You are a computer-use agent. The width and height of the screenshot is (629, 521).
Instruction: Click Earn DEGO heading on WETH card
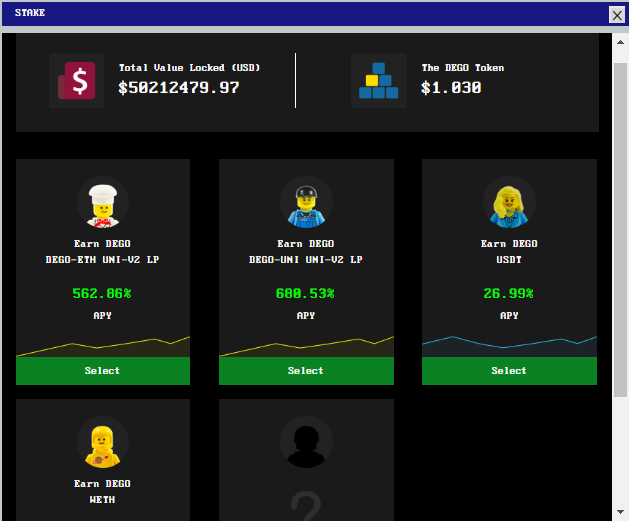pyautogui.click(x=102, y=484)
